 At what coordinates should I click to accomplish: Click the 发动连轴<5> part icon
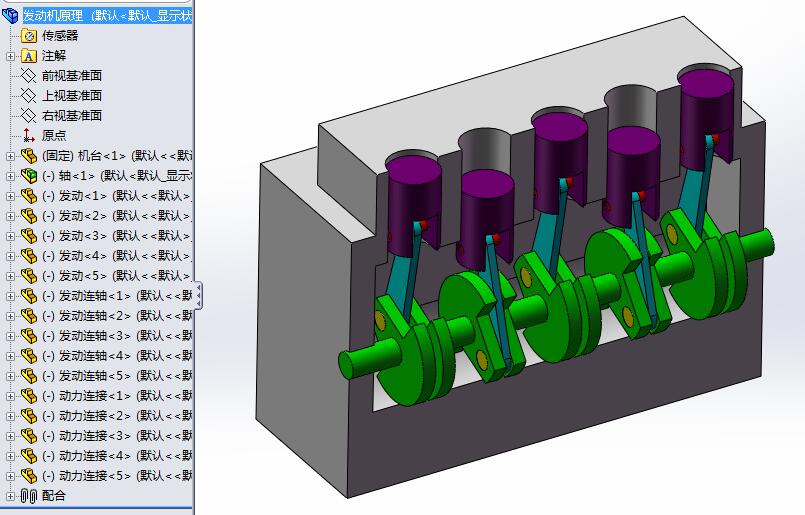(x=29, y=376)
